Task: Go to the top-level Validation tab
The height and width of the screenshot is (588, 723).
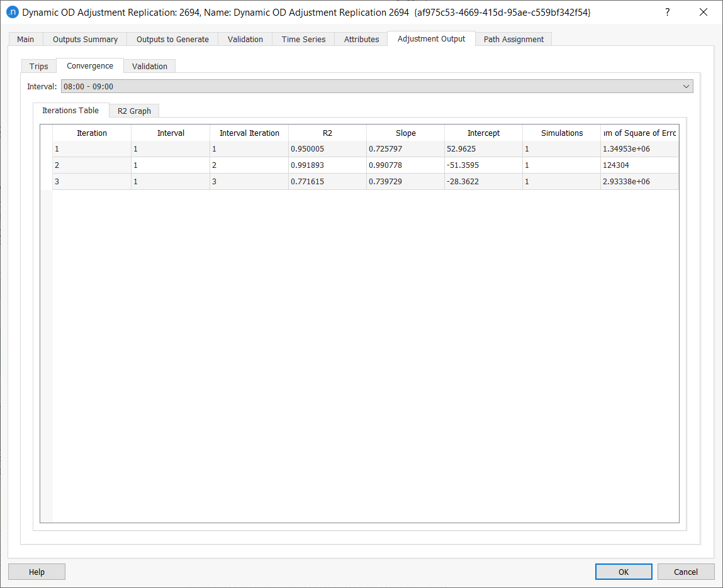Action: coord(245,39)
